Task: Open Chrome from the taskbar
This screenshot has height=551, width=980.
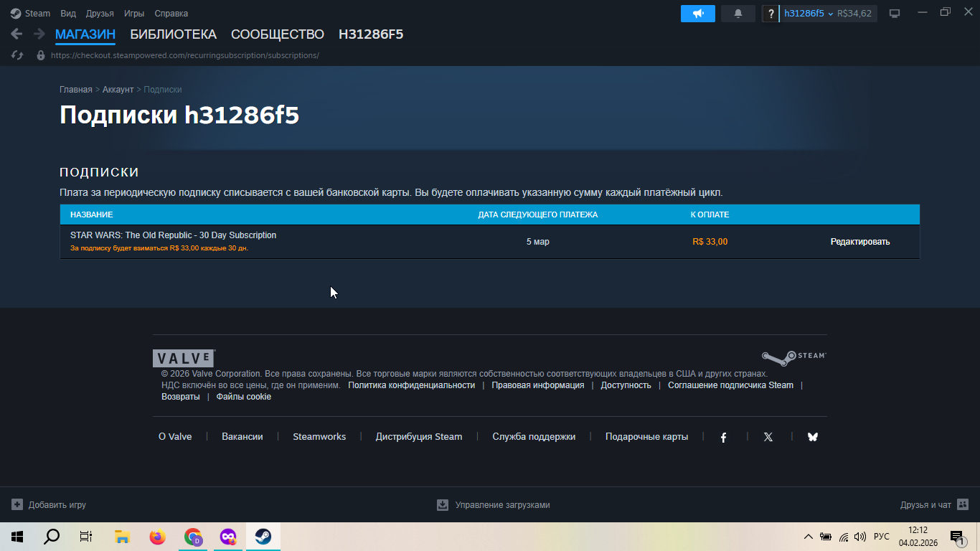Action: pos(193,537)
